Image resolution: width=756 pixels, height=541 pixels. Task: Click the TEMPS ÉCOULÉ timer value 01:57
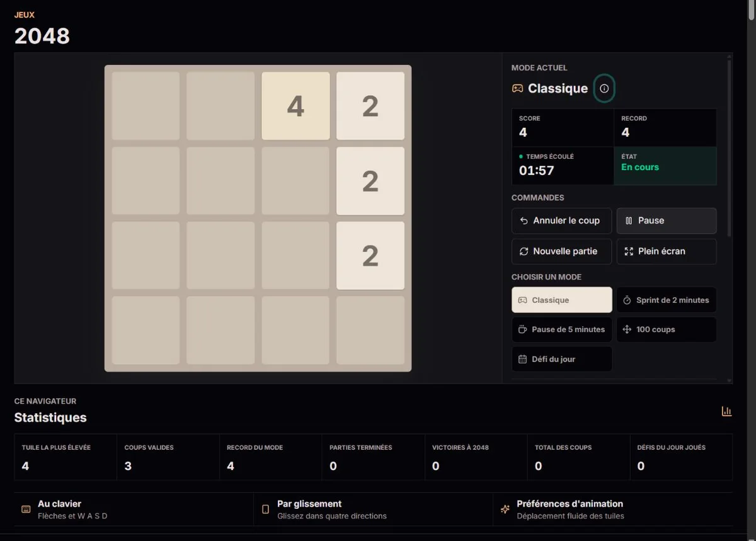[x=536, y=170]
